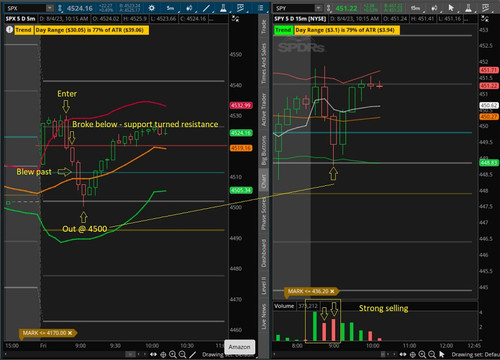This screenshot has height=360, width=500.
Task: Remove the MARK <= 436.20 alert
Action: pos(332,291)
